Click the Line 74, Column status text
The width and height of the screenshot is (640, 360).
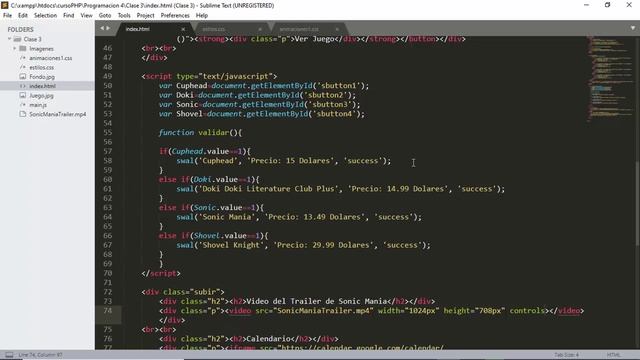[40, 355]
